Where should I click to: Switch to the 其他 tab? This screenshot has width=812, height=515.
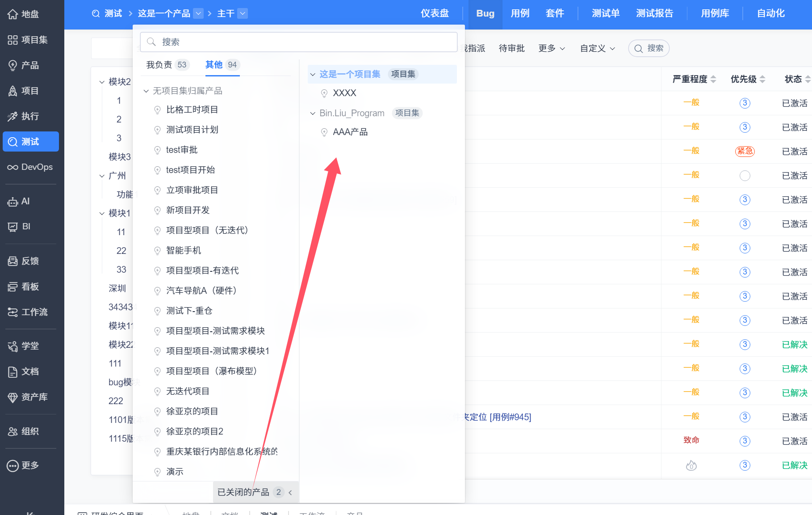click(222, 65)
